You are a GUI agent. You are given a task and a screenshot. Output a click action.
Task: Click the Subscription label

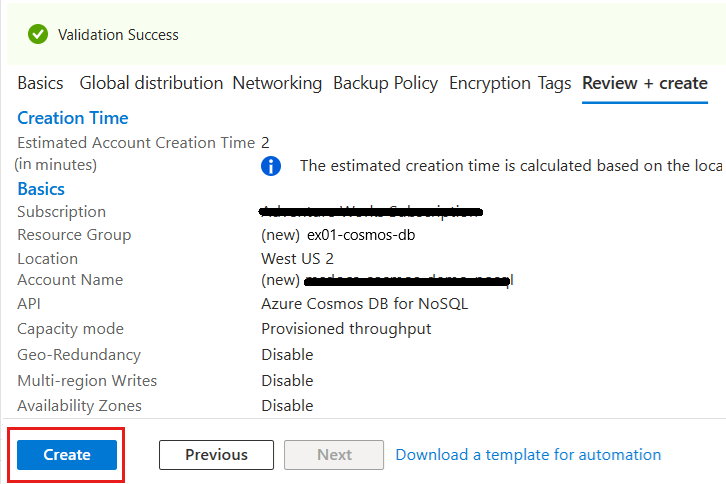(62, 212)
